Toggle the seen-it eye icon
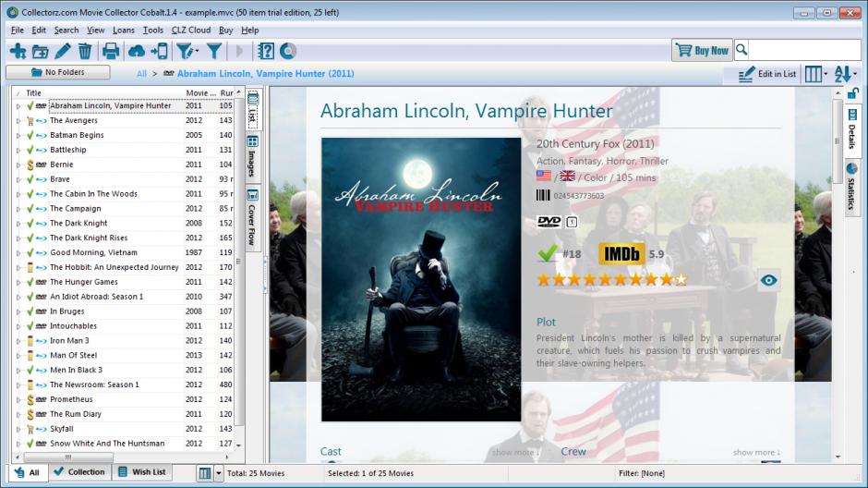This screenshot has height=488, width=868. 768,280
